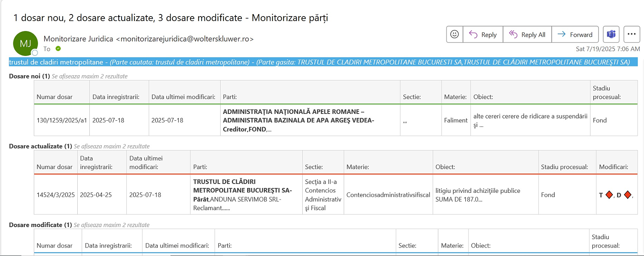644x256 pixels.
Task: Click the 'Dosare modificate (1)' heading
Action: coord(41,225)
